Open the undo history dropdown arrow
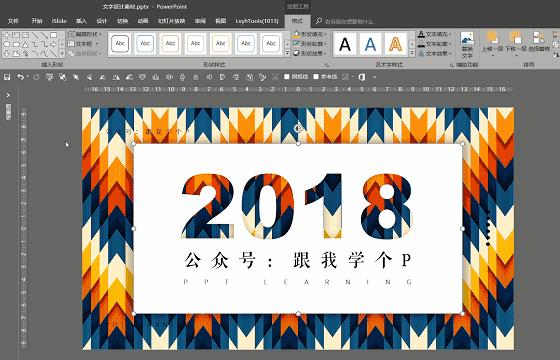Screen dimensions: 560x360 tap(28, 77)
